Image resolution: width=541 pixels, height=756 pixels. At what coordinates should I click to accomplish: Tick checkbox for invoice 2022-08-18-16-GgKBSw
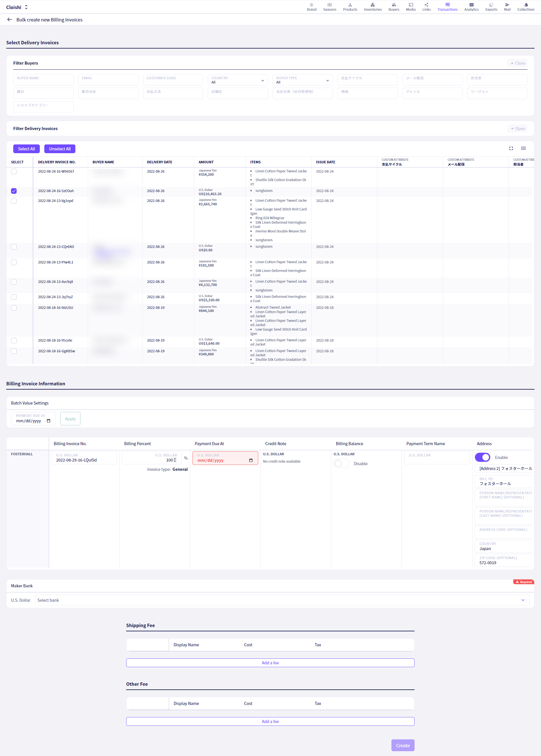click(14, 351)
